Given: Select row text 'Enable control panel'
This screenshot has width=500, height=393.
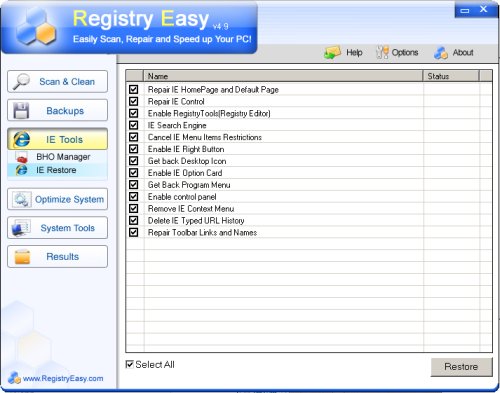Looking at the screenshot, I should point(182,197).
